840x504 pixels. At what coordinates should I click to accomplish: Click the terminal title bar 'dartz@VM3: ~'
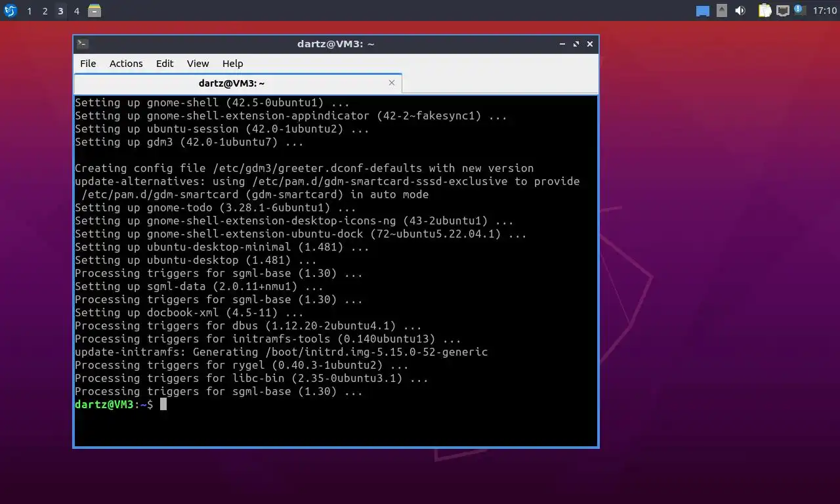tap(335, 44)
